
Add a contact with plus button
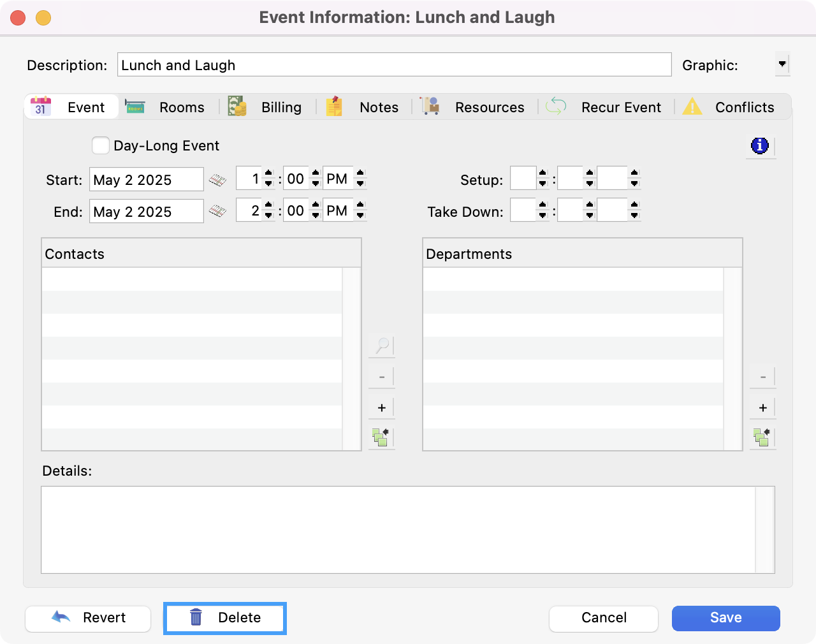click(382, 408)
